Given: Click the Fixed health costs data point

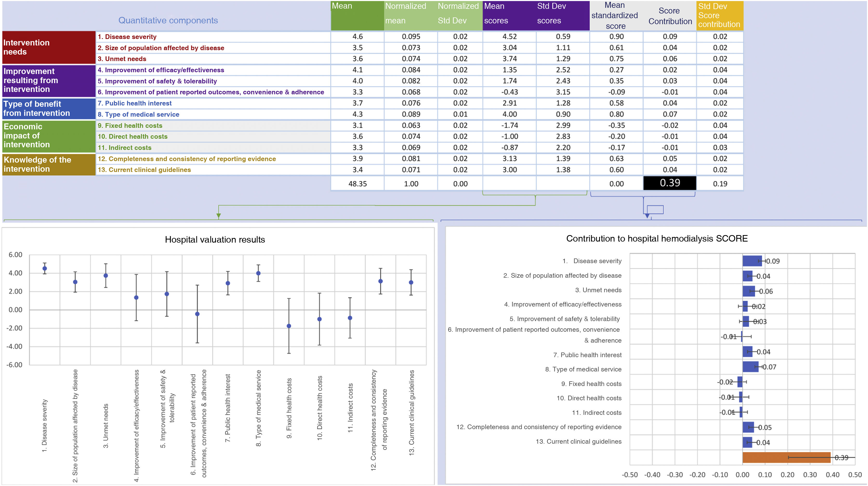Looking at the screenshot, I should (x=289, y=326).
